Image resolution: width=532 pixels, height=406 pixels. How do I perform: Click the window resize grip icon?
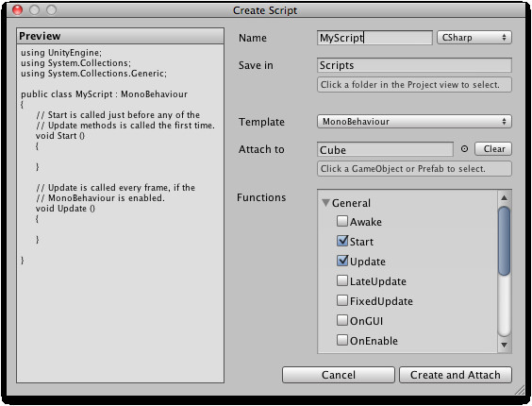[520, 391]
